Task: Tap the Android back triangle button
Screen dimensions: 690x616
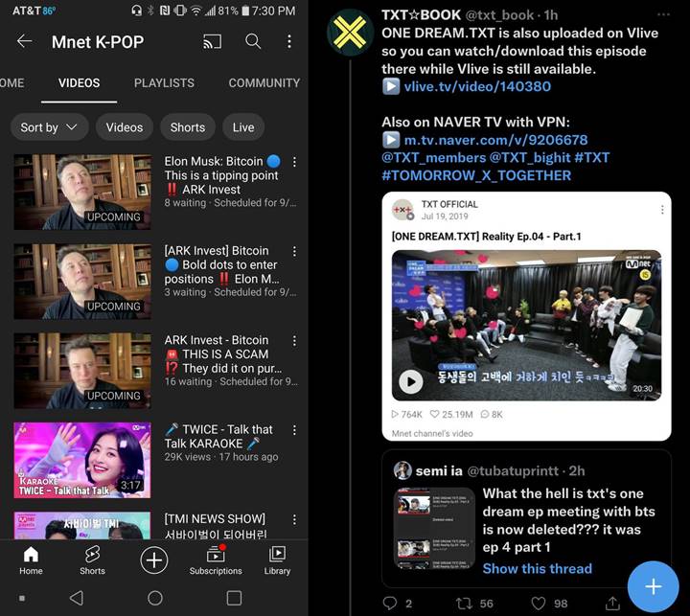Action: click(77, 598)
